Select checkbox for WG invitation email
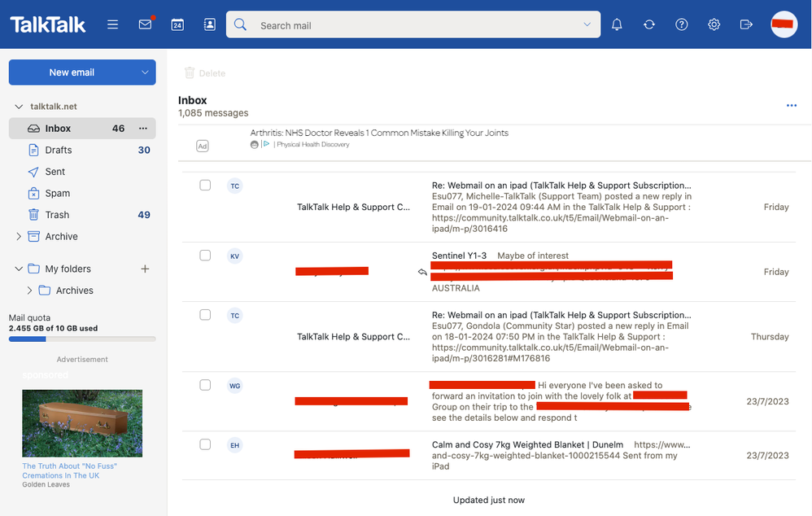Image resolution: width=812 pixels, height=516 pixels. pyautogui.click(x=205, y=385)
